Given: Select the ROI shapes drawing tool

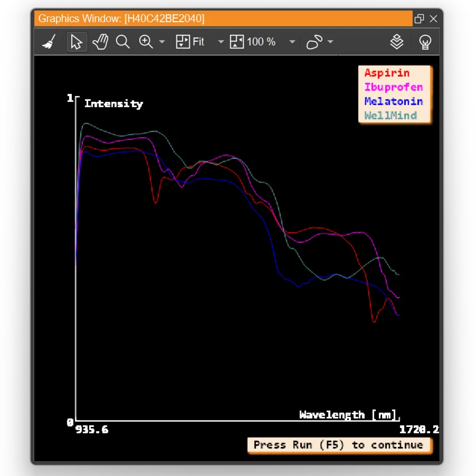Looking at the screenshot, I should [314, 42].
